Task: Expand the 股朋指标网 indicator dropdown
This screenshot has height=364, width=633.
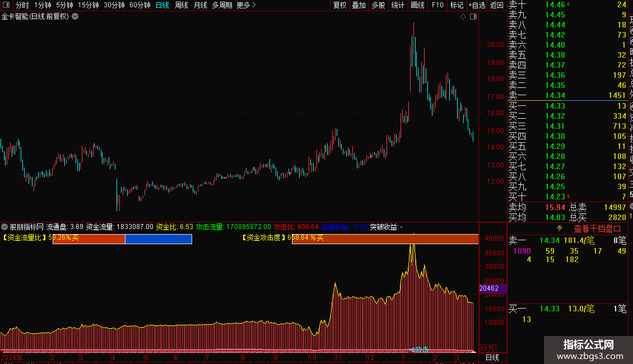Action: 4,227
